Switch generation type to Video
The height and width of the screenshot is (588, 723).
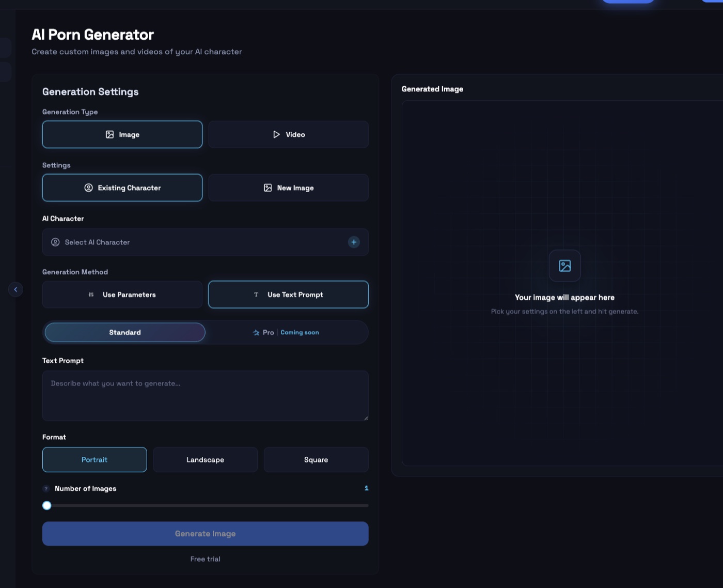[288, 134]
